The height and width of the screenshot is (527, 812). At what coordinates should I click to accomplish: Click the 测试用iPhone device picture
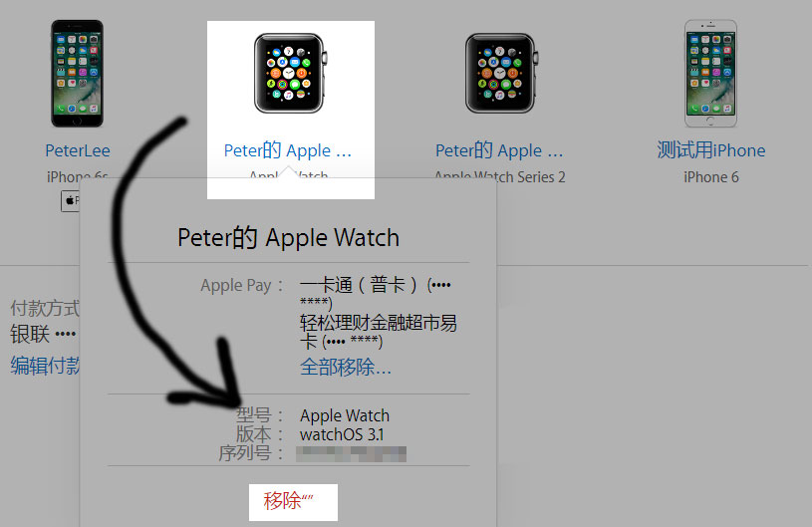(x=710, y=74)
